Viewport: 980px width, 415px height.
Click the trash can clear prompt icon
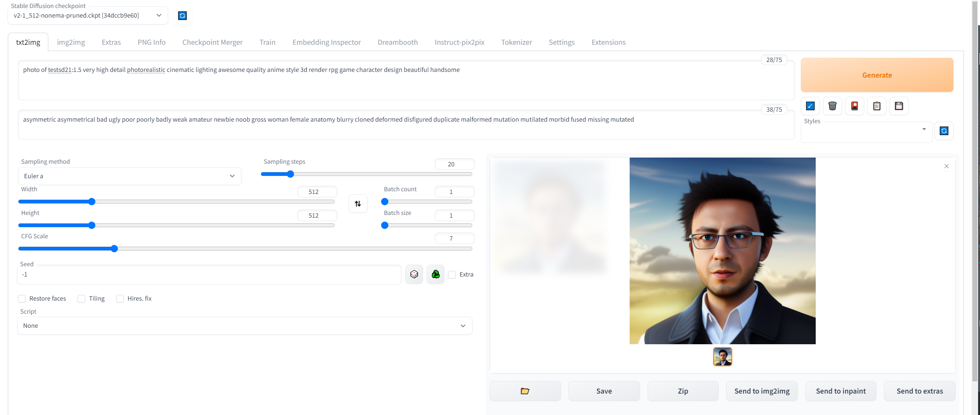click(832, 106)
